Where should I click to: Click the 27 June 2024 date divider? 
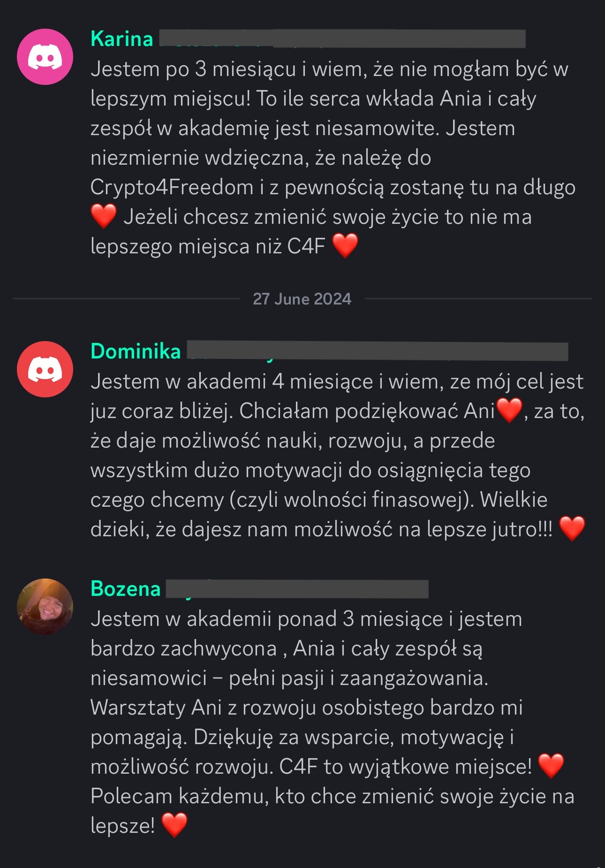(302, 299)
